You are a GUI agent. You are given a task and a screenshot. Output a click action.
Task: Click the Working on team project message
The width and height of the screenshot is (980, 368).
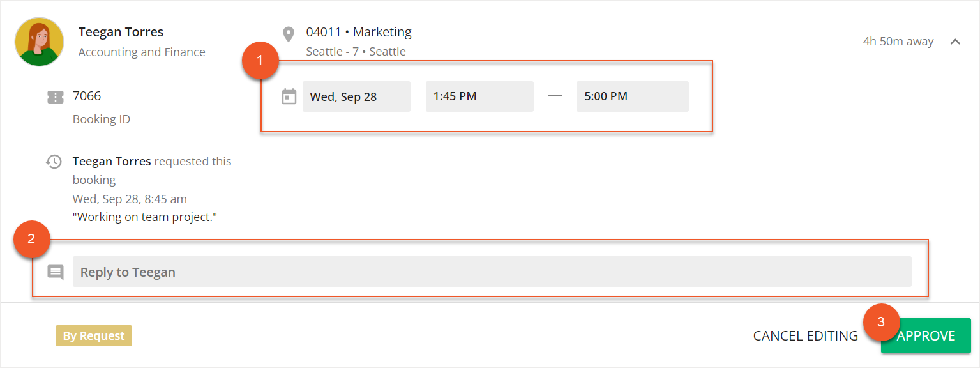point(146,217)
